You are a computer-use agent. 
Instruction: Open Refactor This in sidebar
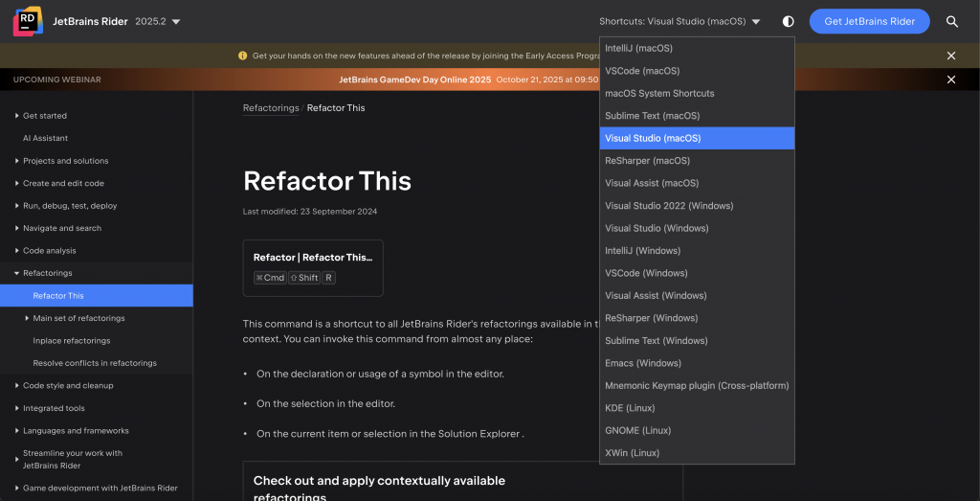click(97, 296)
